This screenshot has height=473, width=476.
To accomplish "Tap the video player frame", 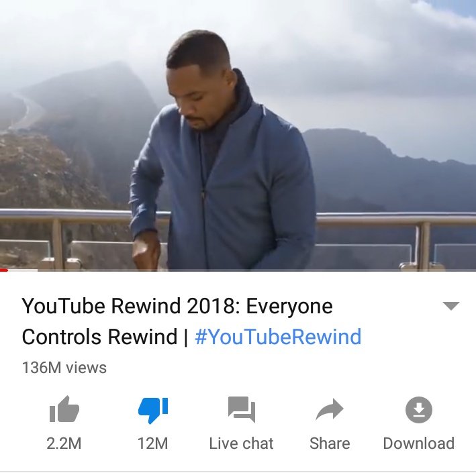I will 238,136.
